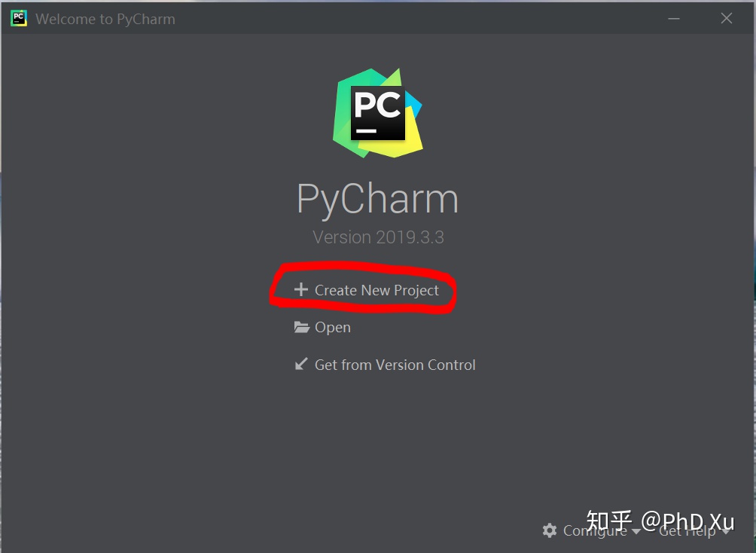The width and height of the screenshot is (756, 553).
Task: Choose the Open project option text
Action: pos(333,327)
